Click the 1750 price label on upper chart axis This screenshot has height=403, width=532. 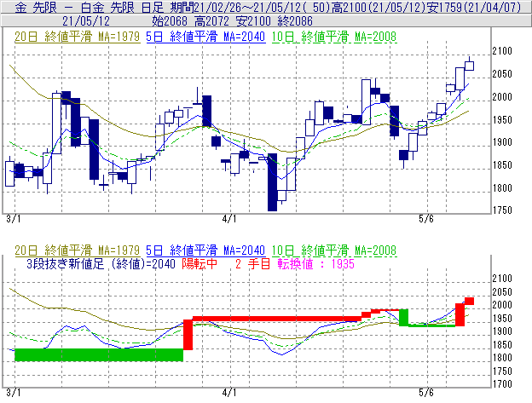[502, 210]
